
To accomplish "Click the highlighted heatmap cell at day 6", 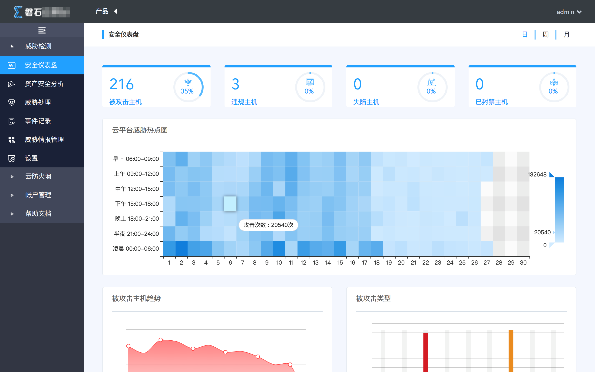I will 230,203.
